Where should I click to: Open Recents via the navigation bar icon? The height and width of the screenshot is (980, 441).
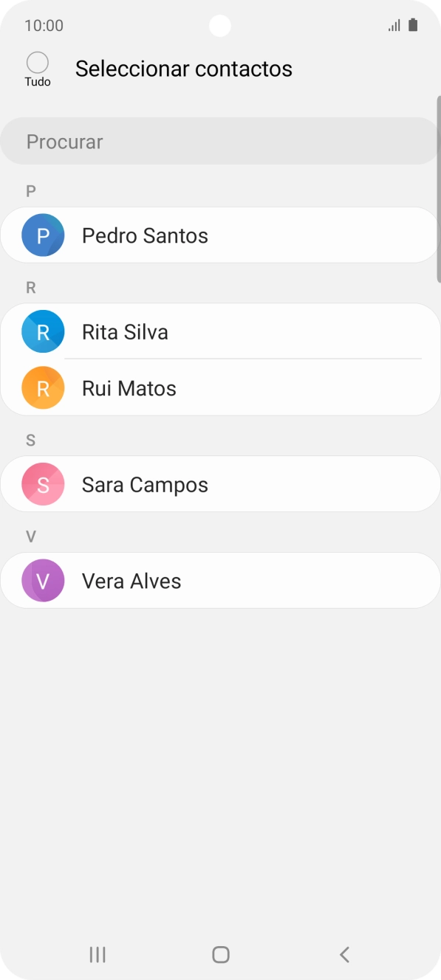point(97,953)
